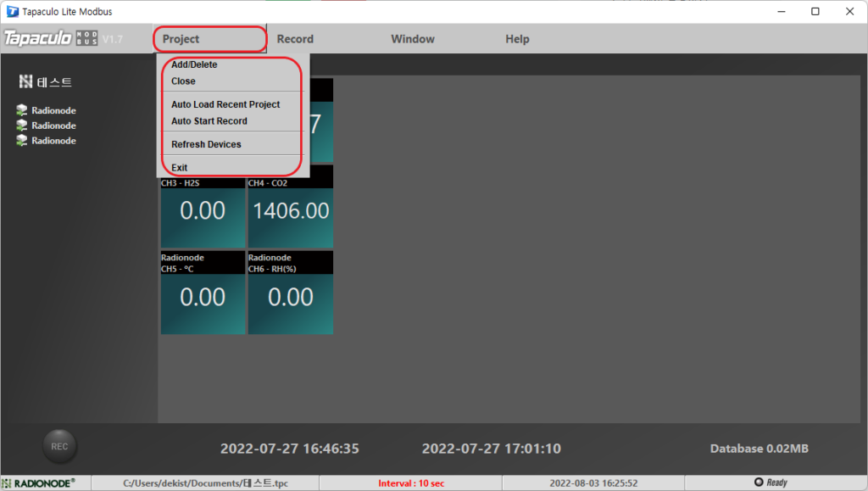The width and height of the screenshot is (868, 491).
Task: Select the bottom Radionode device in sidebar
Action: point(47,140)
